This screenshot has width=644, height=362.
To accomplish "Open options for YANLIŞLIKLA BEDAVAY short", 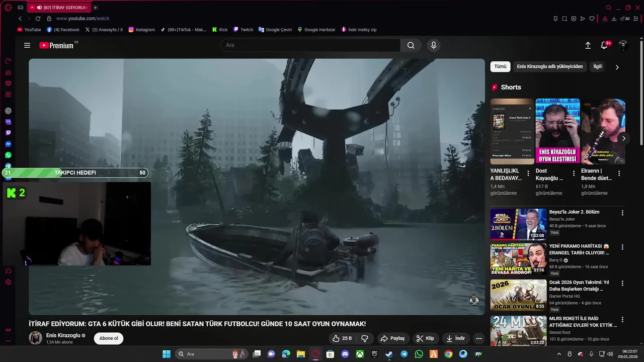I will (x=528, y=173).
